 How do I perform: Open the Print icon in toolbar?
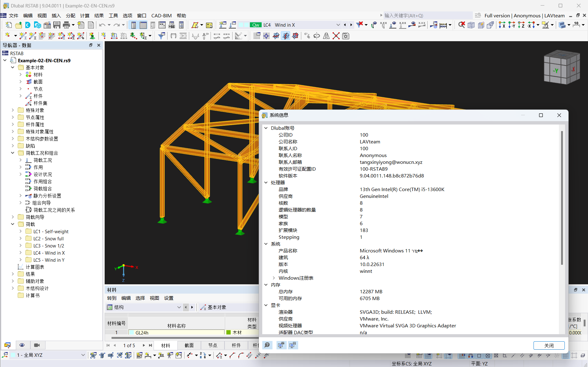click(66, 25)
